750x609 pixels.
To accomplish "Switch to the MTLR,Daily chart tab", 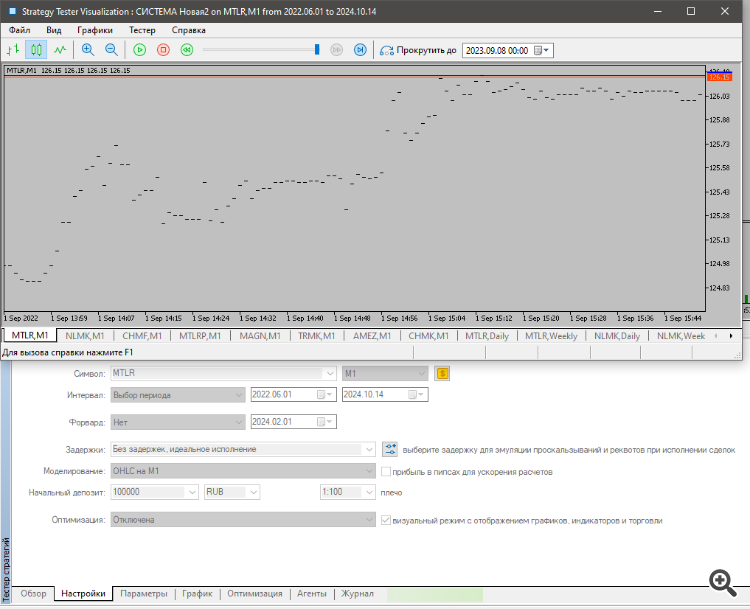I will click(x=487, y=336).
